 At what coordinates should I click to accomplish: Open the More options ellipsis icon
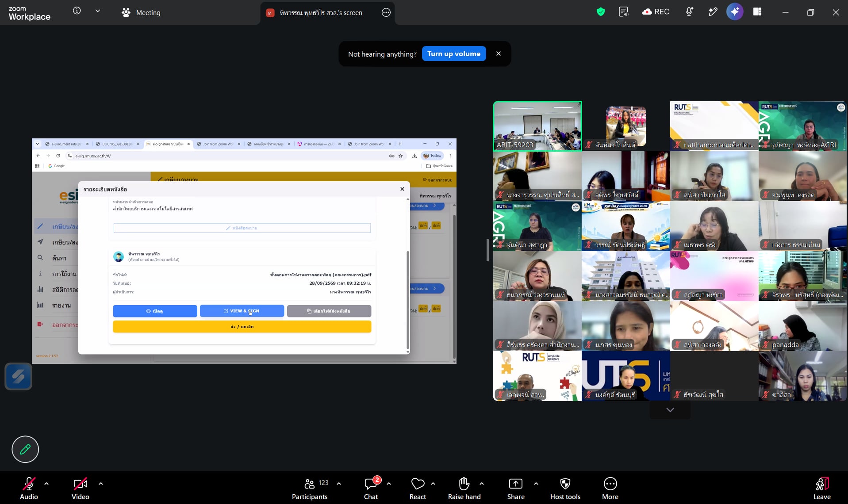[x=610, y=484]
